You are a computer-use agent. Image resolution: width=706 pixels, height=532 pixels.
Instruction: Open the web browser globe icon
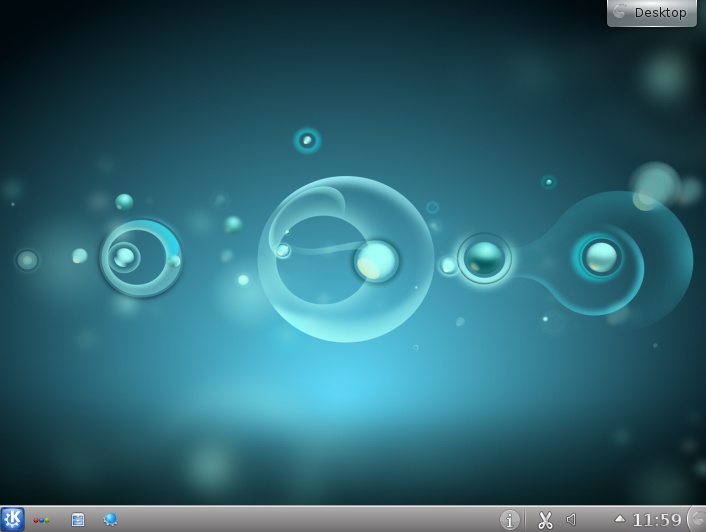click(110, 520)
